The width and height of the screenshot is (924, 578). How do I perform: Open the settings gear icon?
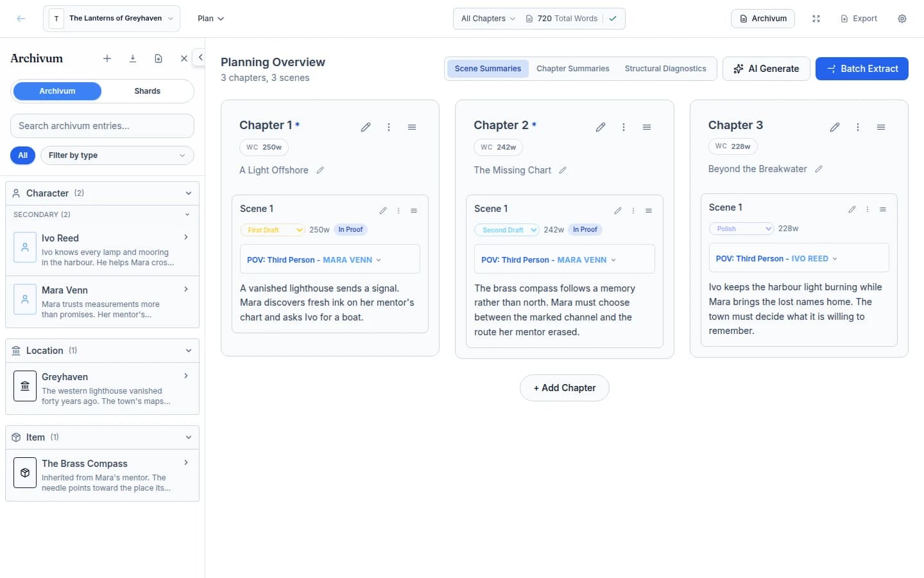(x=902, y=19)
